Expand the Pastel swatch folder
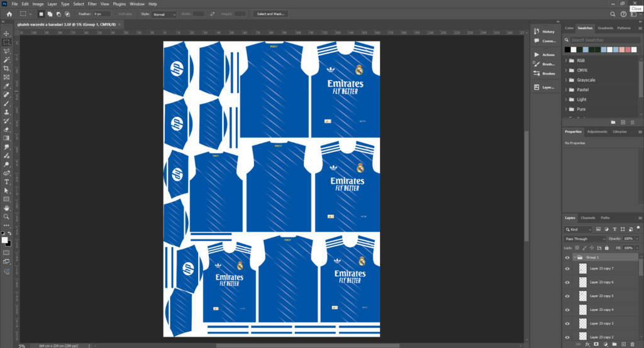644x348 pixels. point(566,89)
